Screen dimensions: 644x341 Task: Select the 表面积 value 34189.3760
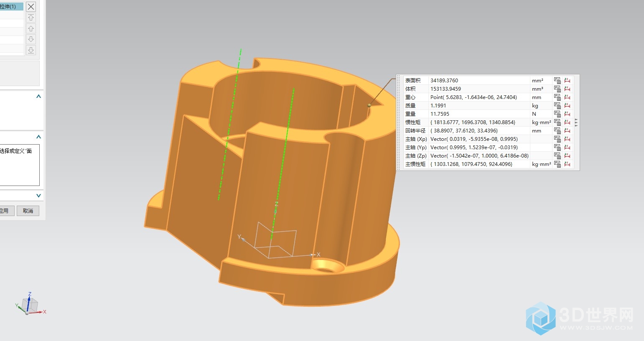tap(444, 80)
